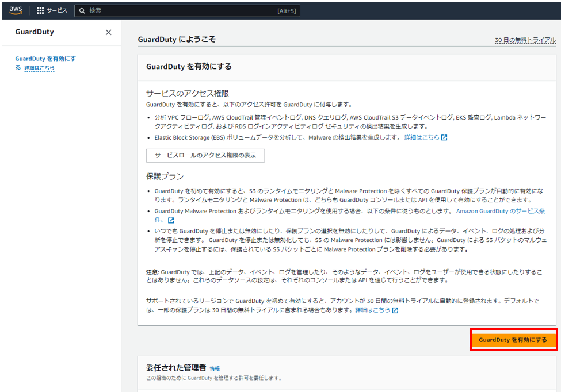Click external link icon beside free trial 詳細はこちら
The height and width of the screenshot is (392, 561).
coord(395,310)
